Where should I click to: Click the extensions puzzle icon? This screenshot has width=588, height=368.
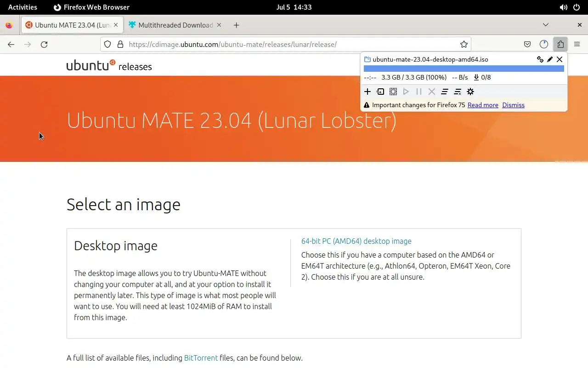pyautogui.click(x=560, y=45)
